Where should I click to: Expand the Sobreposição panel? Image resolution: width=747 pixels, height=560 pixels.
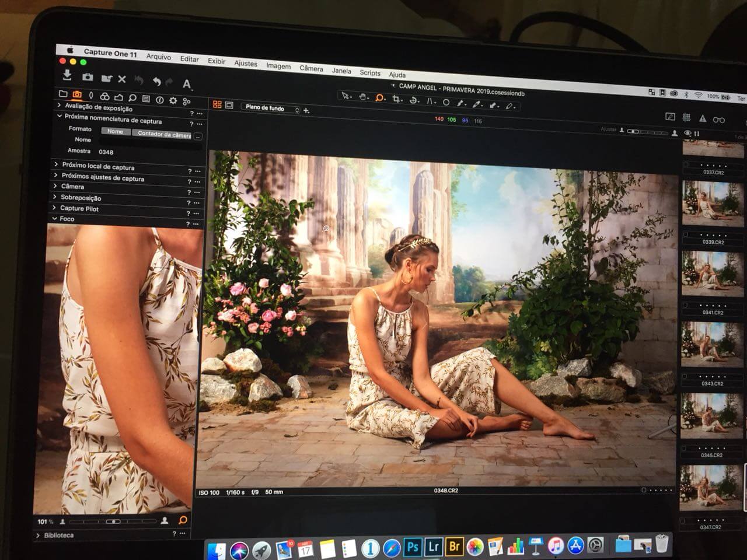coord(55,197)
